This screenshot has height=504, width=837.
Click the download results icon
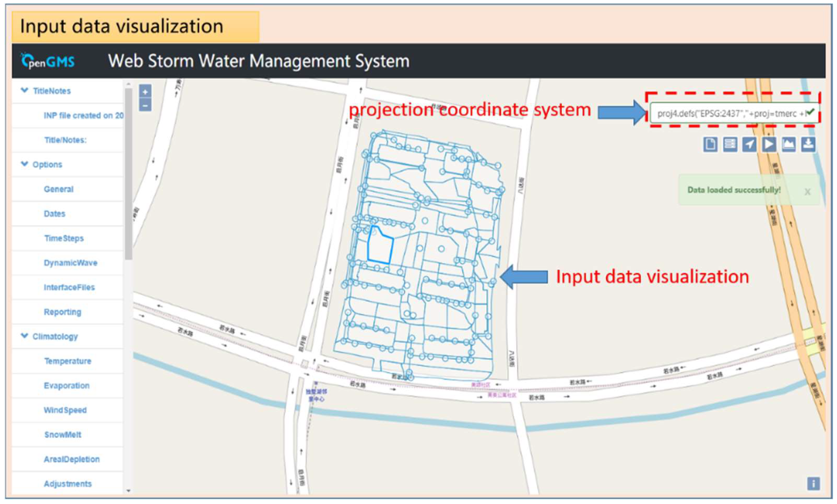[x=808, y=145]
